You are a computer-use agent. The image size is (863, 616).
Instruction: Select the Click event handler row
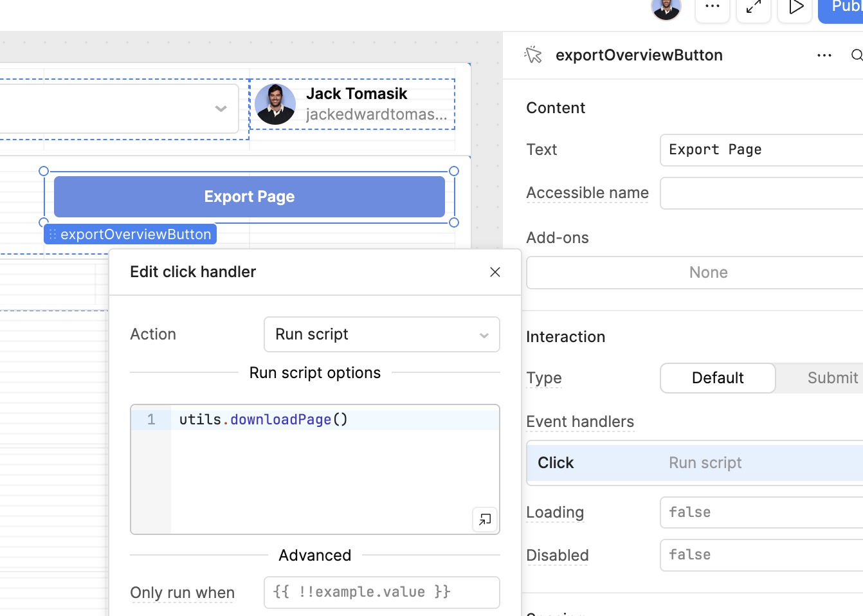695,463
